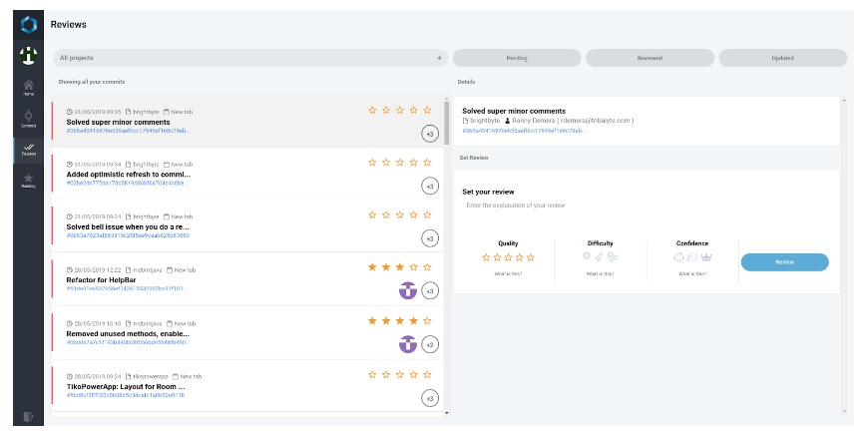Viewport: 868px width, 436px height.
Task: Filter commits by Reviewed
Action: tap(650, 58)
